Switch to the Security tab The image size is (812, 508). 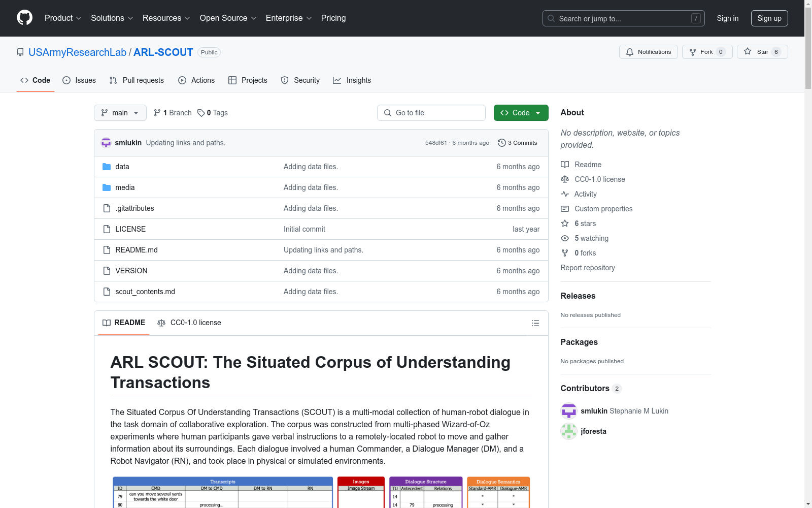coord(300,80)
